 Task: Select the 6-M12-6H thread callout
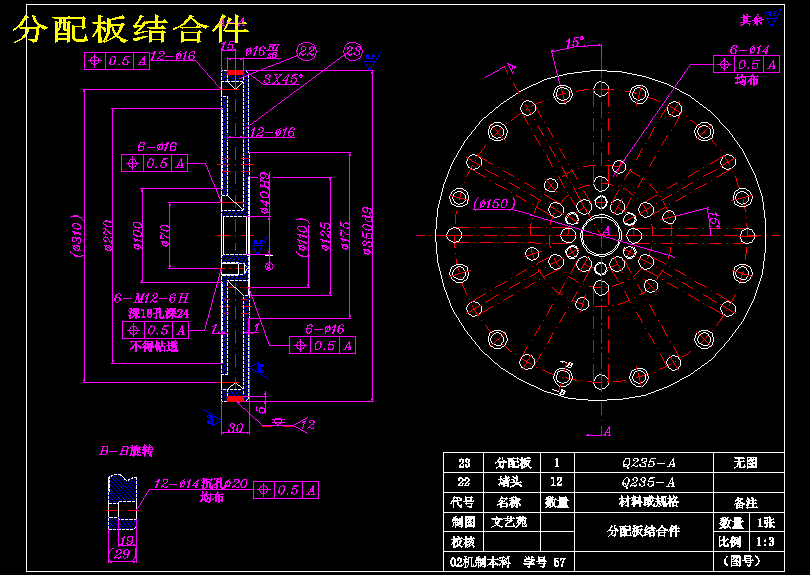(151, 298)
